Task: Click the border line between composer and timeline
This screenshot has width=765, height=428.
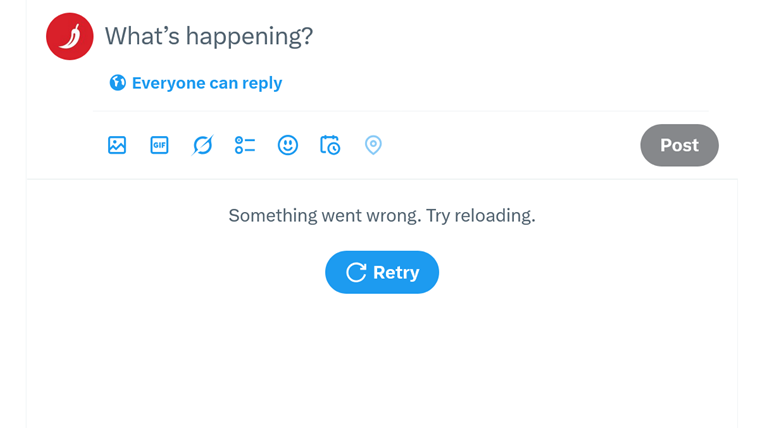Action: [x=382, y=179]
